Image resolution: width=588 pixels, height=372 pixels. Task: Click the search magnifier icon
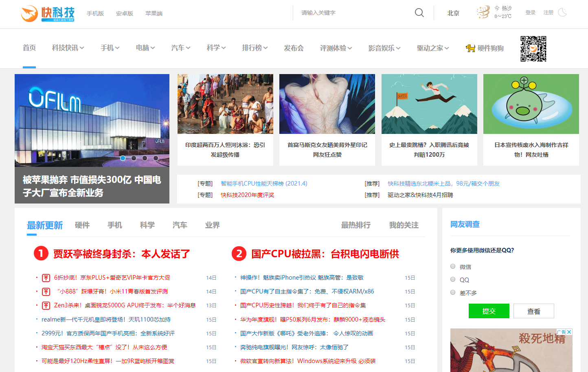point(419,13)
